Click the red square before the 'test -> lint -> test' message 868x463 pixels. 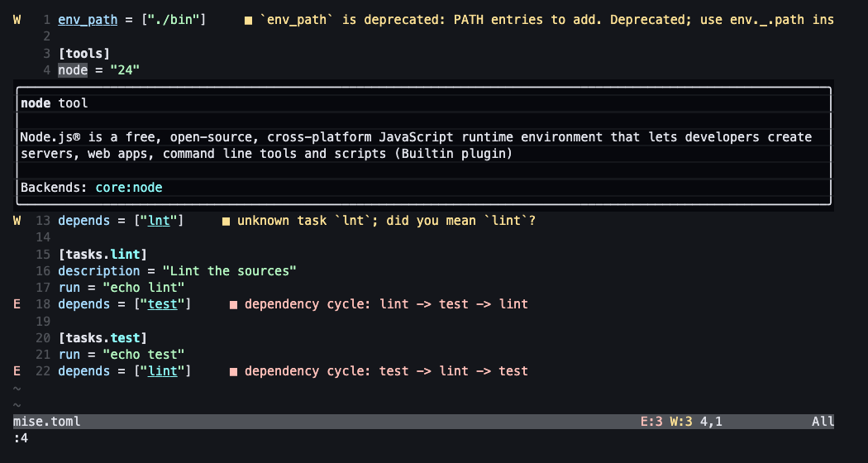pos(234,372)
